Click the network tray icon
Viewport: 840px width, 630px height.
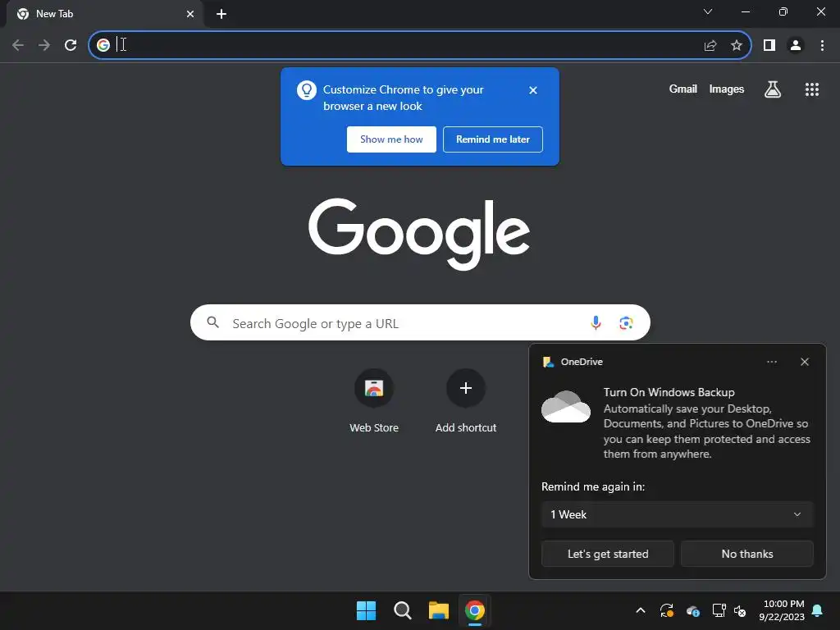click(719, 610)
